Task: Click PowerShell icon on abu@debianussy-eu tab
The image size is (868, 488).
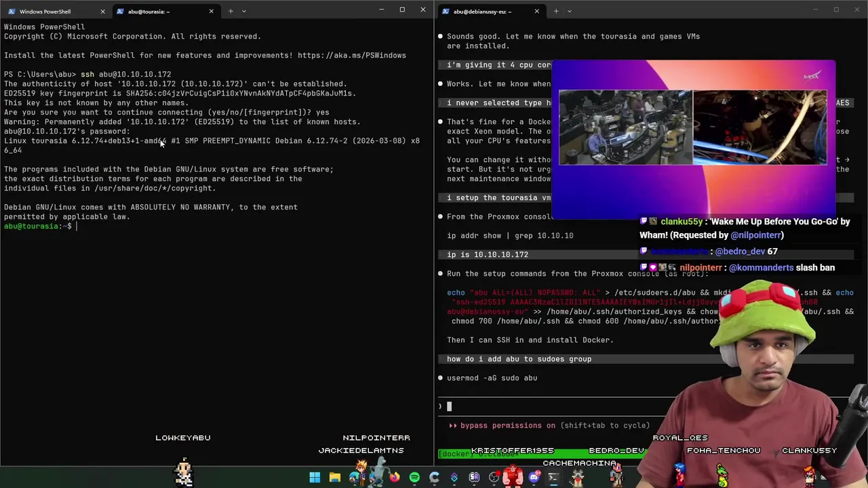Action: (446, 12)
